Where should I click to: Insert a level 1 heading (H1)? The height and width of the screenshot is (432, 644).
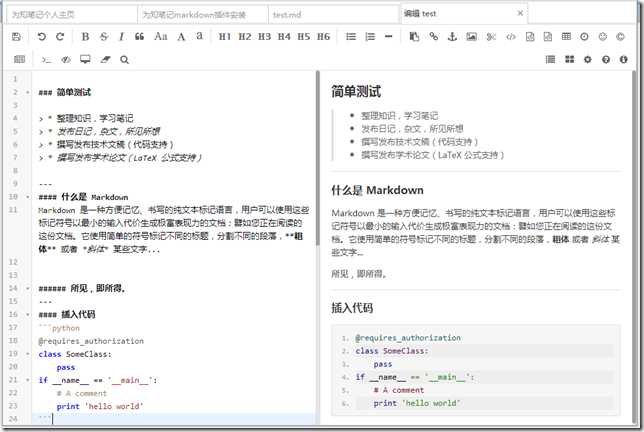(225, 37)
